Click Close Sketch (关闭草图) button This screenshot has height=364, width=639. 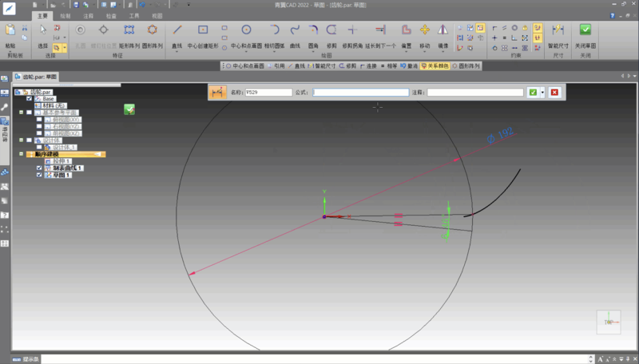tap(585, 30)
